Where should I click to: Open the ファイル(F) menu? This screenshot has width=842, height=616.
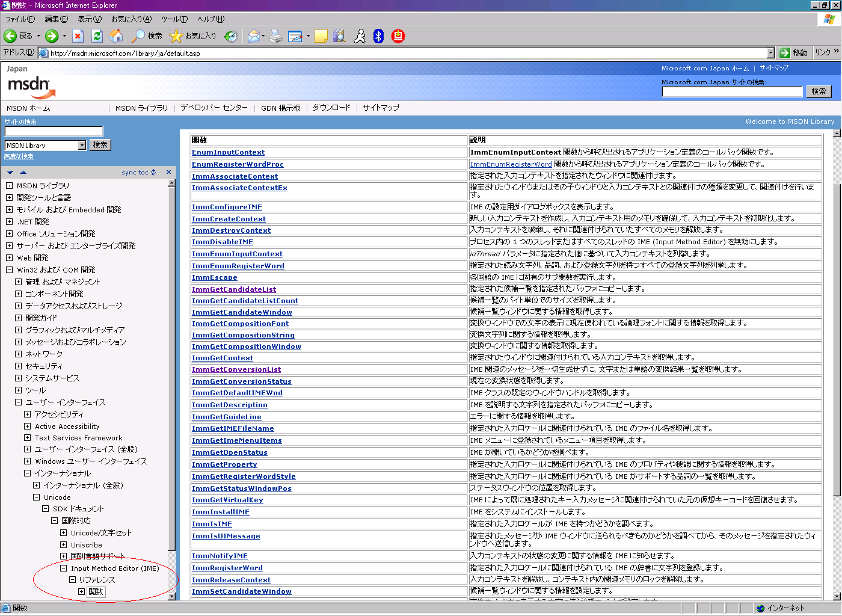pos(20,19)
